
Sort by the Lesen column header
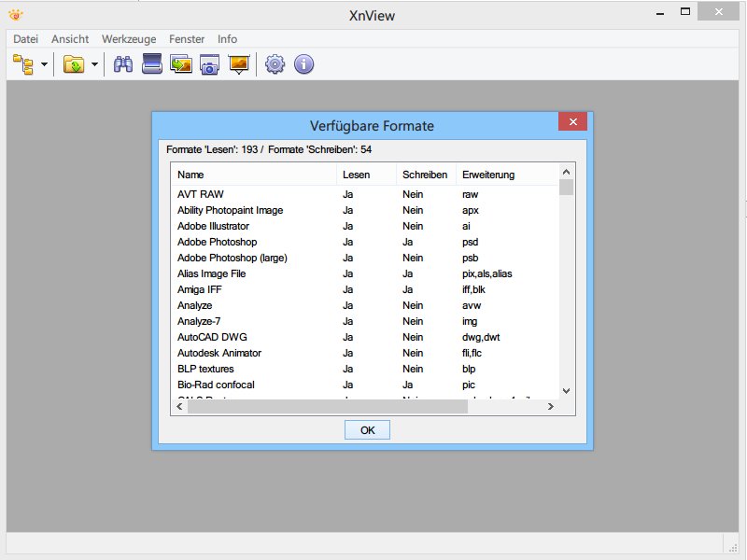(366, 175)
